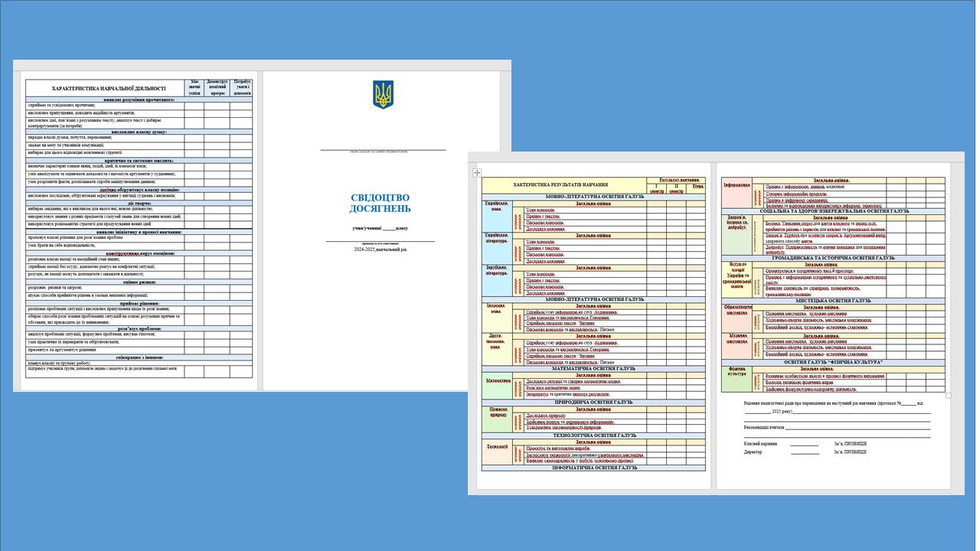Viewport: 980px width, 551px height.
Task: Click the Фізична культура subject cell
Action: 737,379
